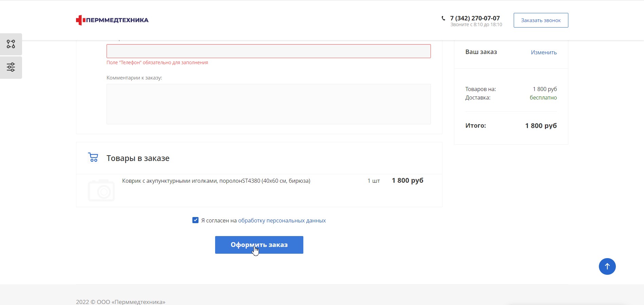The height and width of the screenshot is (305, 644).
Task: Click the product placeholder camera thumbnail
Action: pos(101,190)
